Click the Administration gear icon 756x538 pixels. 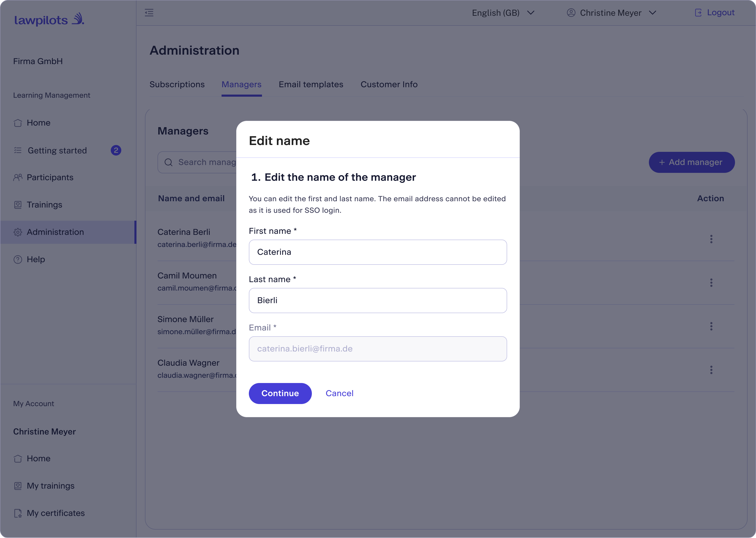18,232
